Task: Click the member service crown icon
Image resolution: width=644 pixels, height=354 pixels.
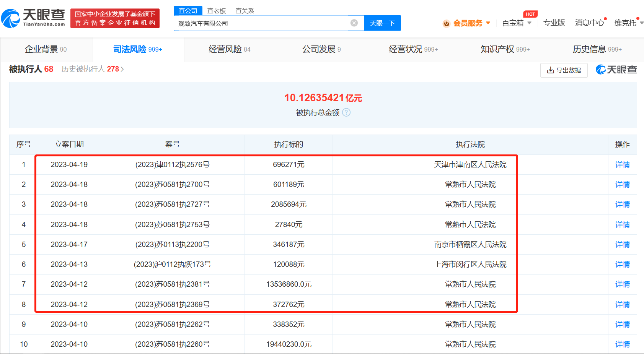Action: [x=446, y=23]
